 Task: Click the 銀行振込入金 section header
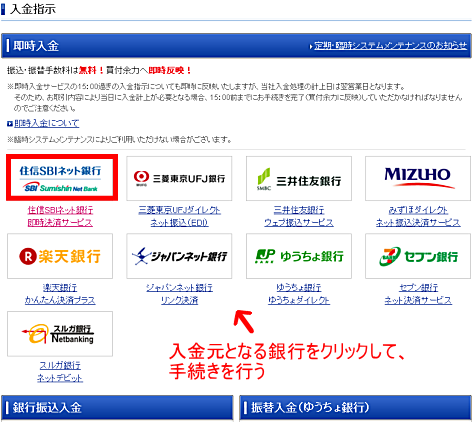(x=117, y=408)
